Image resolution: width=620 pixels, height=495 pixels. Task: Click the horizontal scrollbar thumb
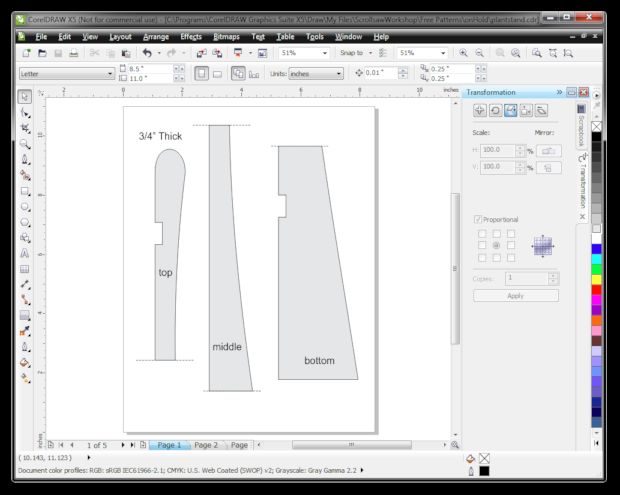352,445
